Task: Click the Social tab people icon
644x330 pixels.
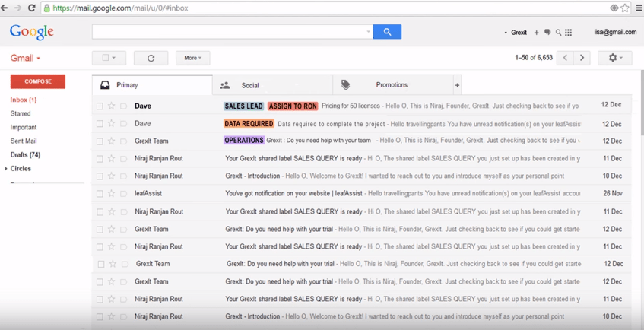Action: 224,85
